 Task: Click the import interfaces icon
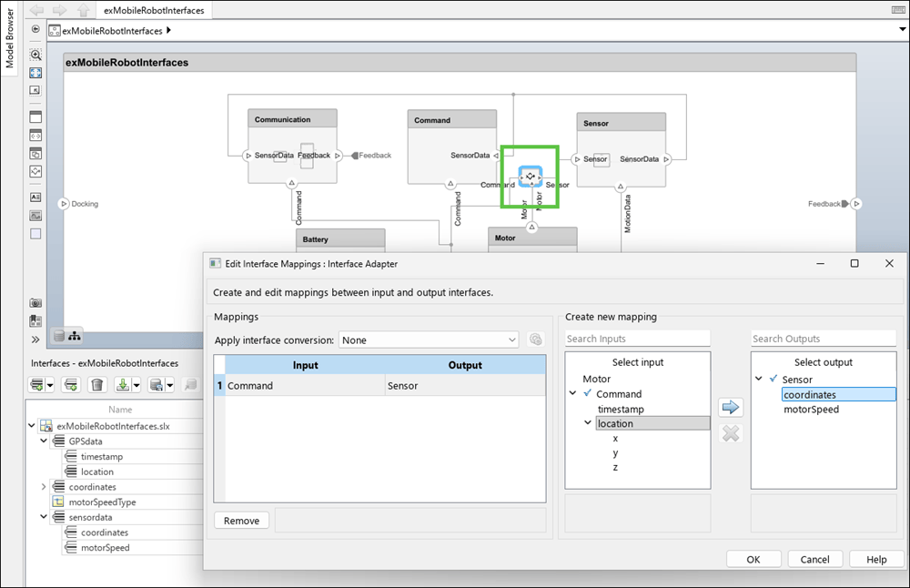pos(123,385)
